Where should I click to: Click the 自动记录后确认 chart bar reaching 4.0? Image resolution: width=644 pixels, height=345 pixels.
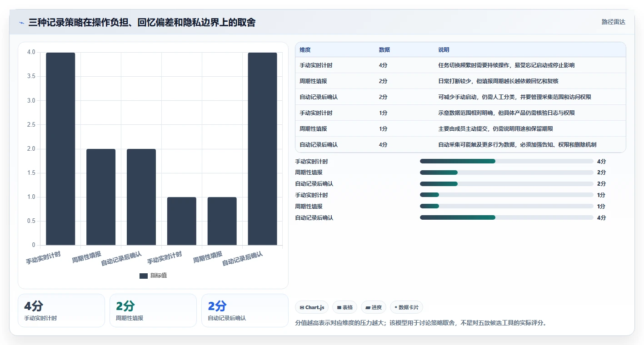coord(262,149)
